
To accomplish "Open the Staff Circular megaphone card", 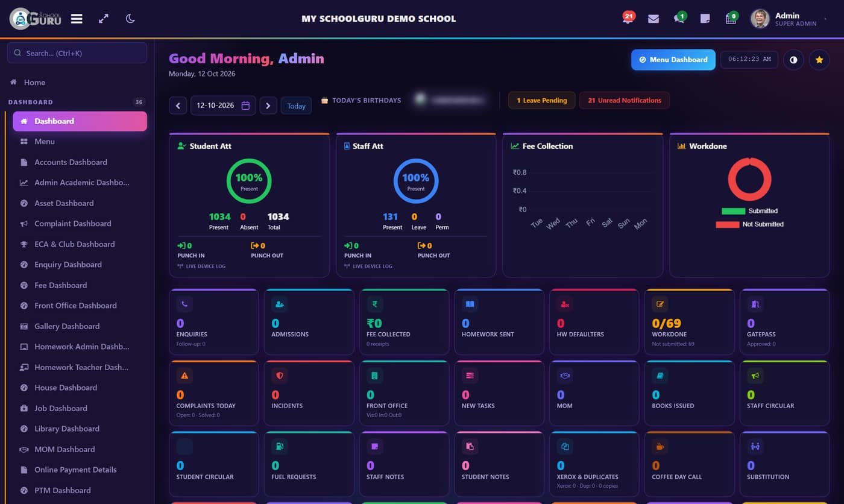I will tap(784, 393).
